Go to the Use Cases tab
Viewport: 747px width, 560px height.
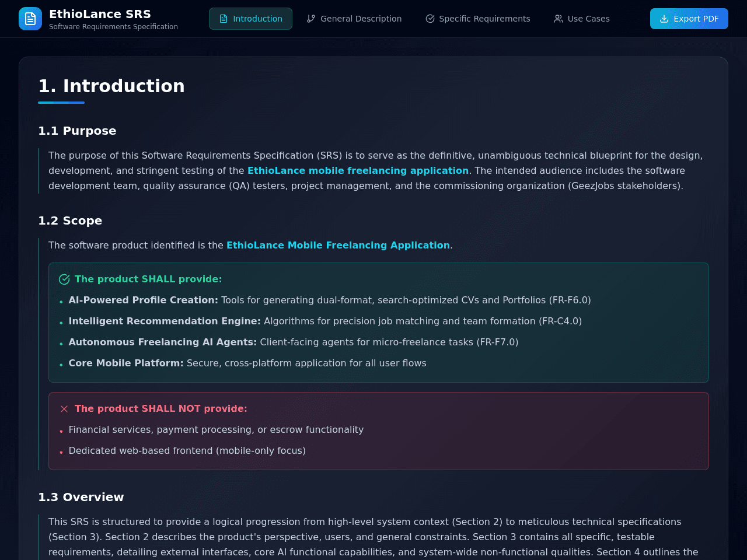(582, 19)
